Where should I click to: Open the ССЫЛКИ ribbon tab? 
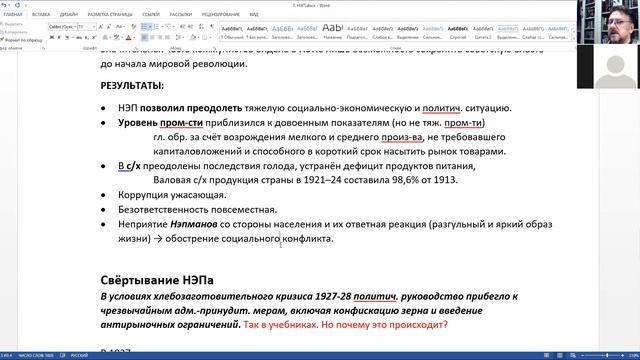pyautogui.click(x=151, y=14)
